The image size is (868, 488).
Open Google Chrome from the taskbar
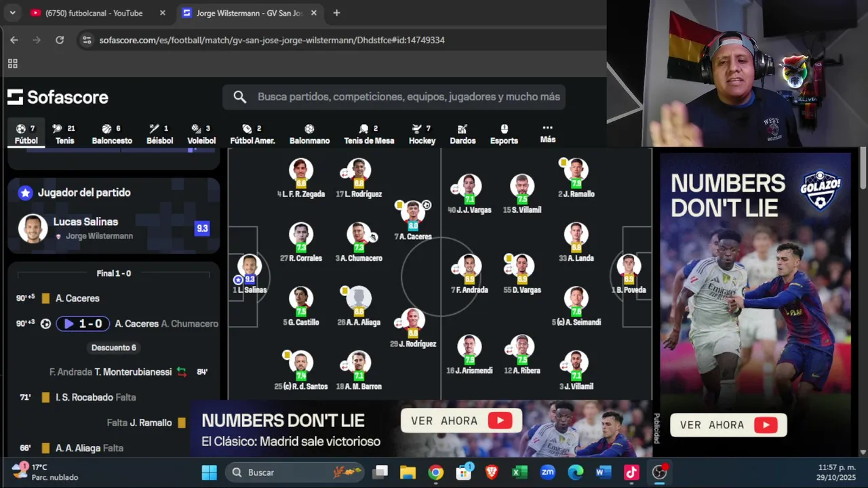(435, 472)
